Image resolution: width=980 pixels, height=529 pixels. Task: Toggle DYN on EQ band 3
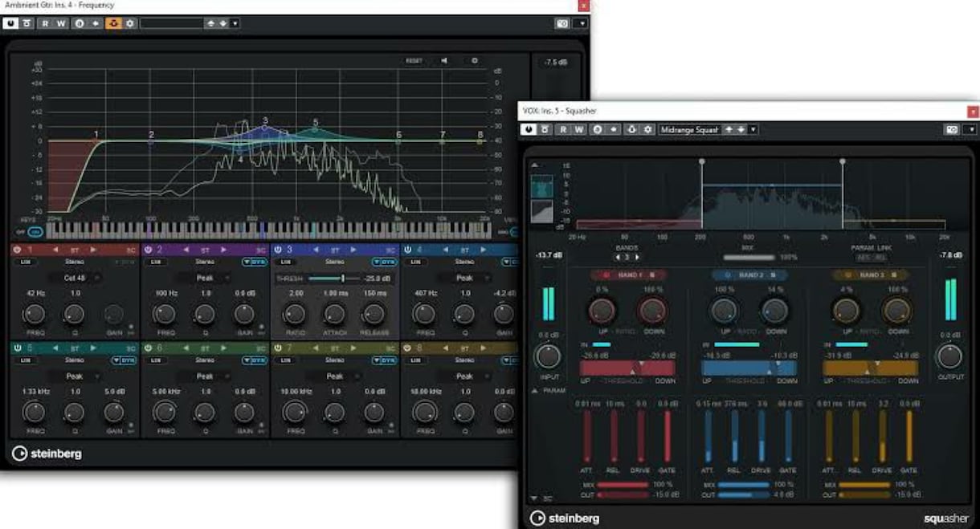[385, 262]
